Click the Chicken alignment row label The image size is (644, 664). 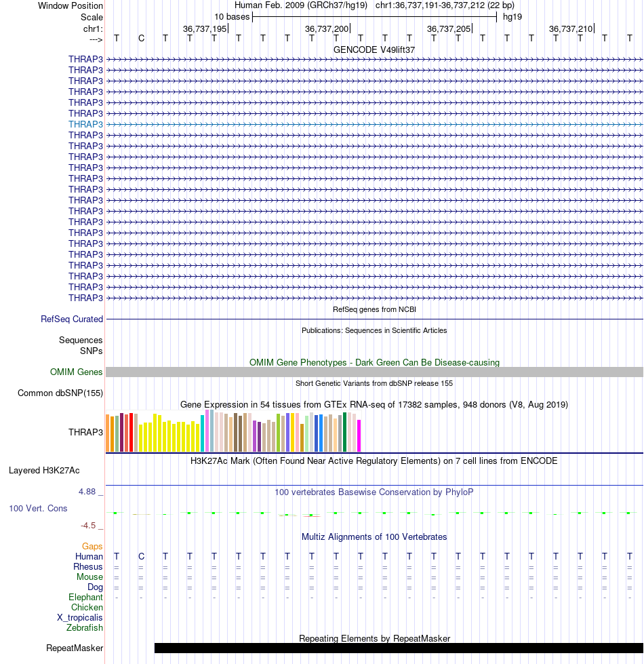87,608
